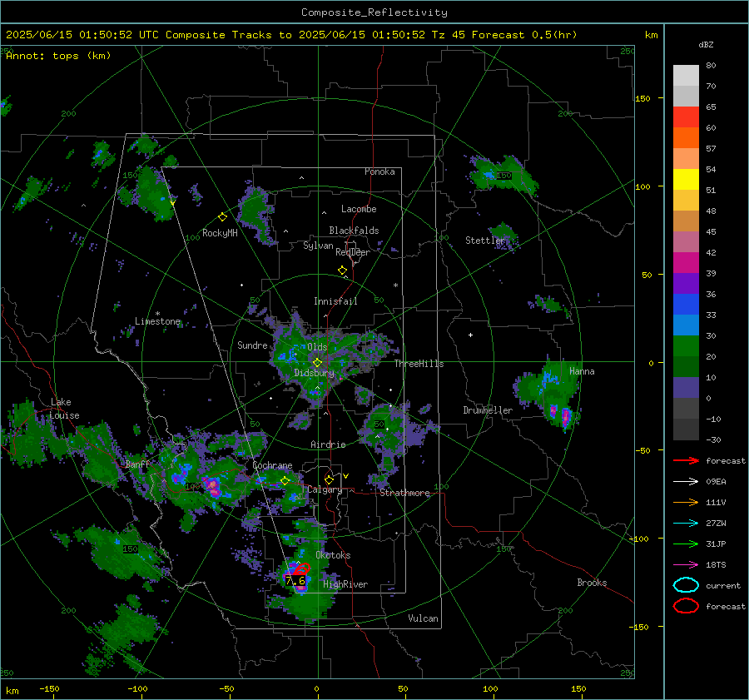
Task: Pick the dark orange swatch in the dBZ scale
Action: (x=686, y=138)
